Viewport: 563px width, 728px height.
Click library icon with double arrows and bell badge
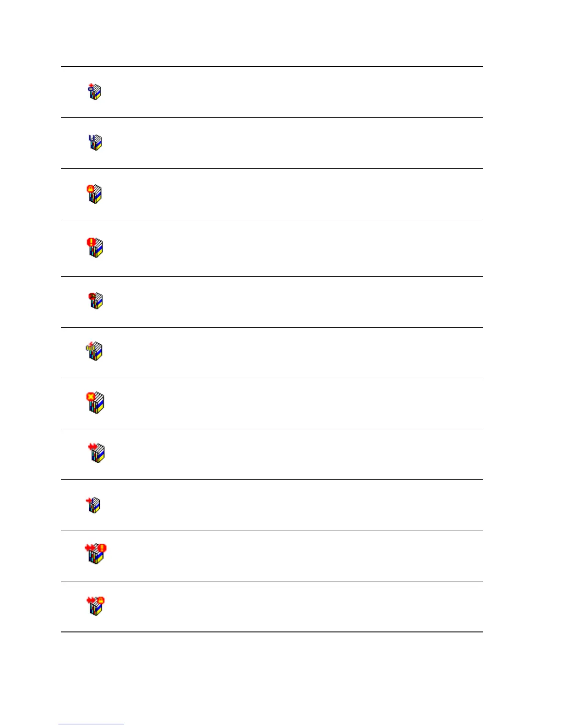pyautogui.click(x=96, y=606)
